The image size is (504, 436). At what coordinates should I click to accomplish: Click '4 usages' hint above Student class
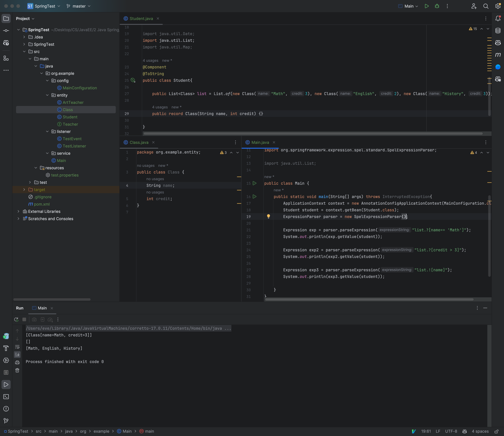[x=150, y=60]
